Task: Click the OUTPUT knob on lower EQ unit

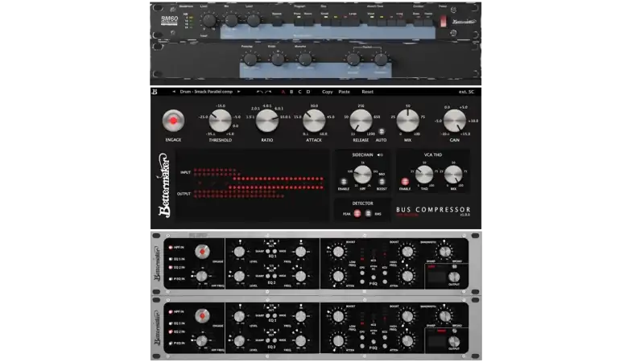Action: 454,341
